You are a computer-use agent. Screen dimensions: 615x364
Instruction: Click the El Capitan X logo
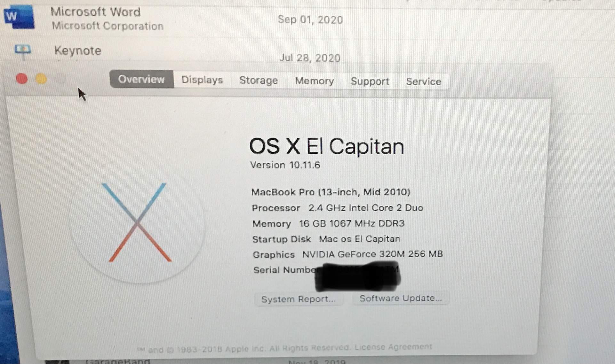137,222
